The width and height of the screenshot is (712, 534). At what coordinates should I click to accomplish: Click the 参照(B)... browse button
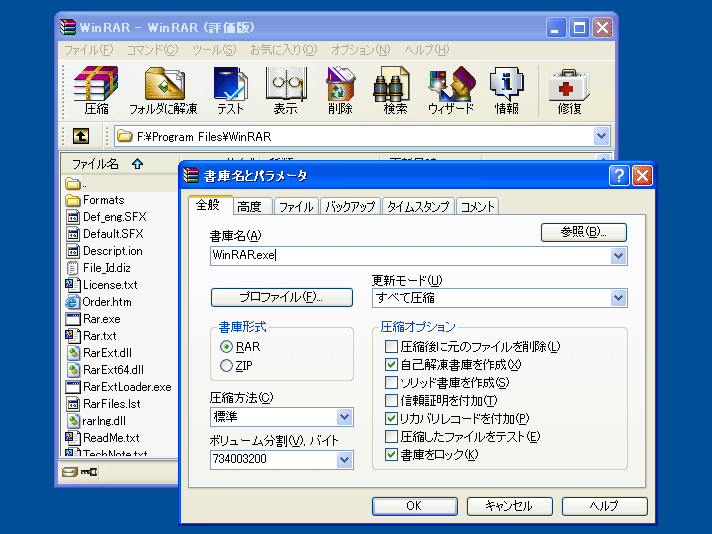click(583, 232)
